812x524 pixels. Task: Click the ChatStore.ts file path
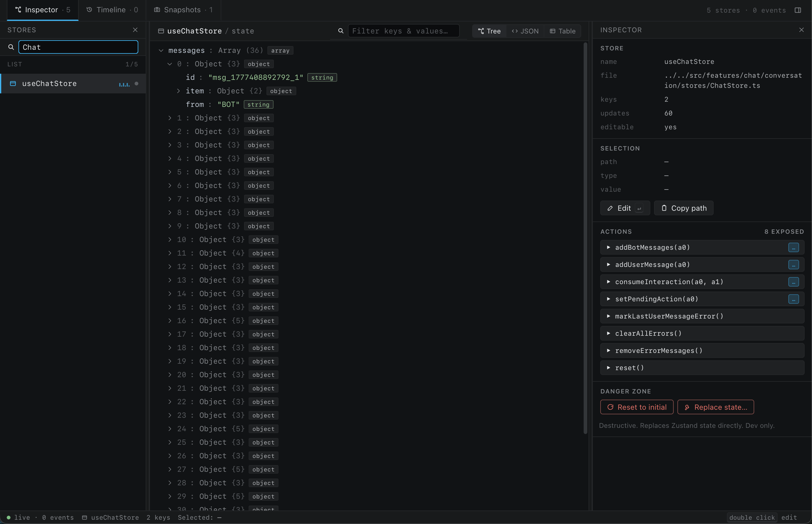(x=733, y=81)
